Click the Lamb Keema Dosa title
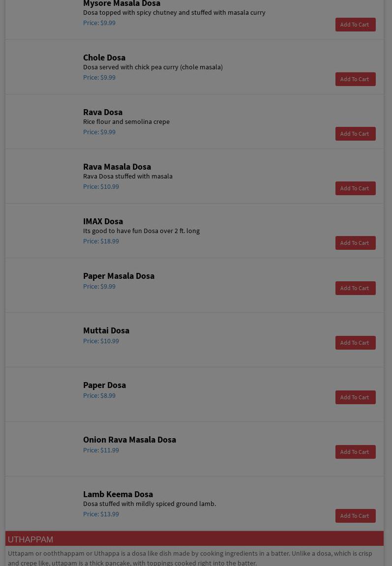The height and width of the screenshot is (566, 392). point(118,494)
